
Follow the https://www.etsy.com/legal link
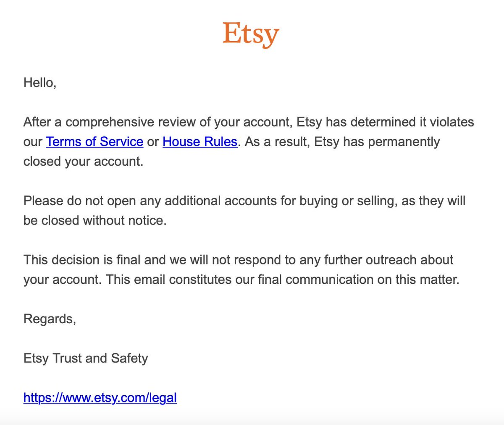100,398
